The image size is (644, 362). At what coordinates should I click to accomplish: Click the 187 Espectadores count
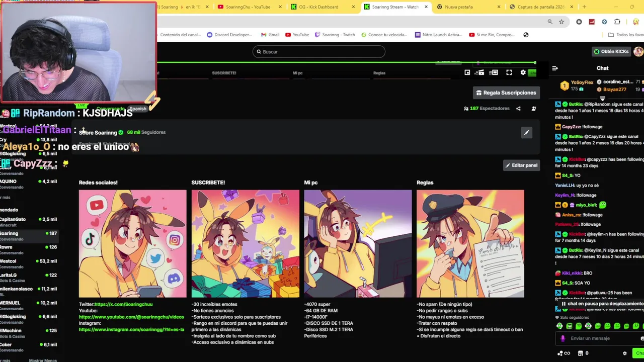(x=487, y=109)
